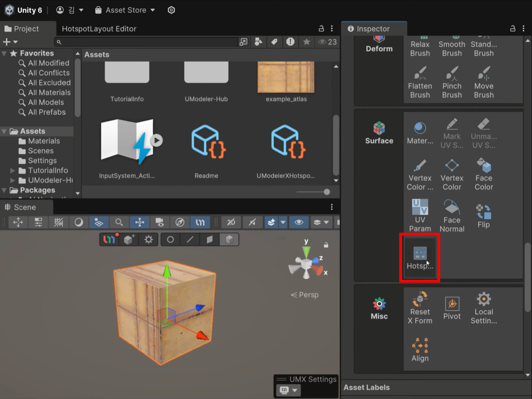The height and width of the screenshot is (399, 532).
Task: Switch to object selection mode
Action: point(229,239)
